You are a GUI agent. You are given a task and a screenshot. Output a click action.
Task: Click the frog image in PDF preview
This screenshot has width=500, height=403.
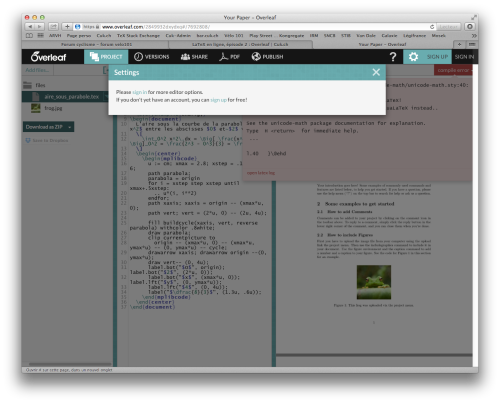tap(374, 282)
